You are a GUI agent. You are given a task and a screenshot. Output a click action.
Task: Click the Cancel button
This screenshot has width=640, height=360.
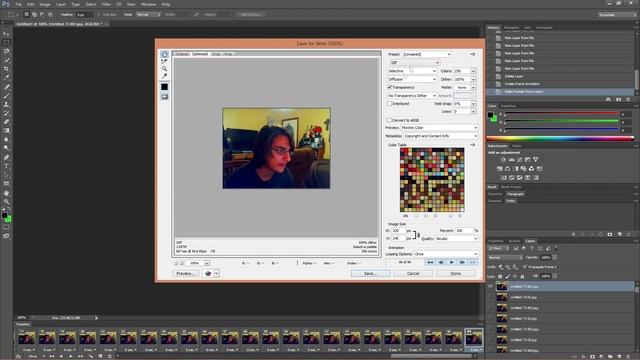tap(413, 273)
